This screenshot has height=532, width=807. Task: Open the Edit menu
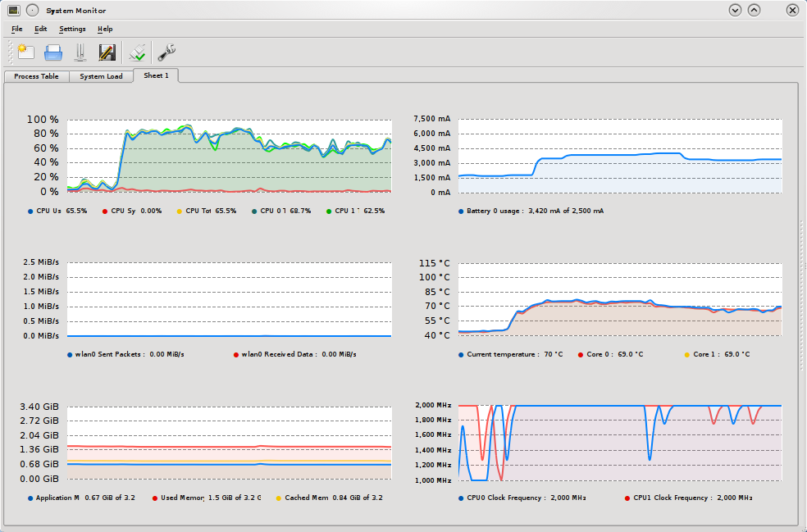pyautogui.click(x=41, y=29)
